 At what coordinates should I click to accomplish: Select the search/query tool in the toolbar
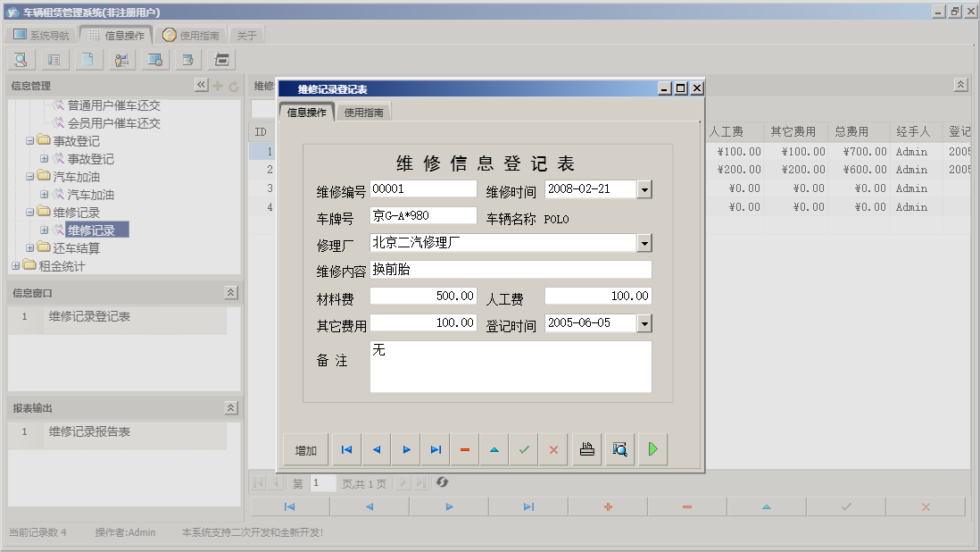click(20, 59)
